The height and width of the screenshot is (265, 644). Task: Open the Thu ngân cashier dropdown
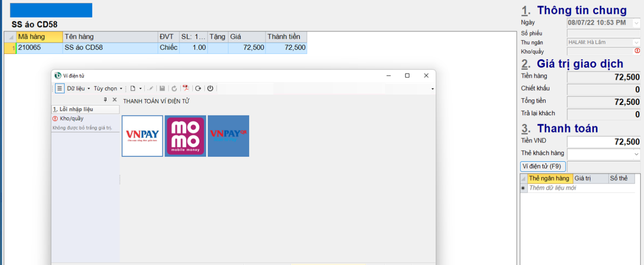636,42
